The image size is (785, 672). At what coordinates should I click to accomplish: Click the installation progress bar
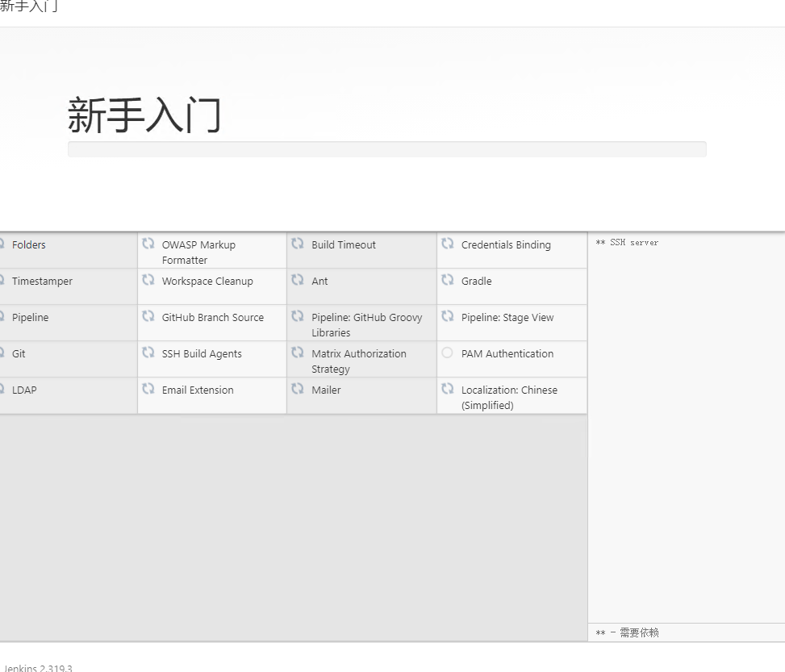coord(387,149)
